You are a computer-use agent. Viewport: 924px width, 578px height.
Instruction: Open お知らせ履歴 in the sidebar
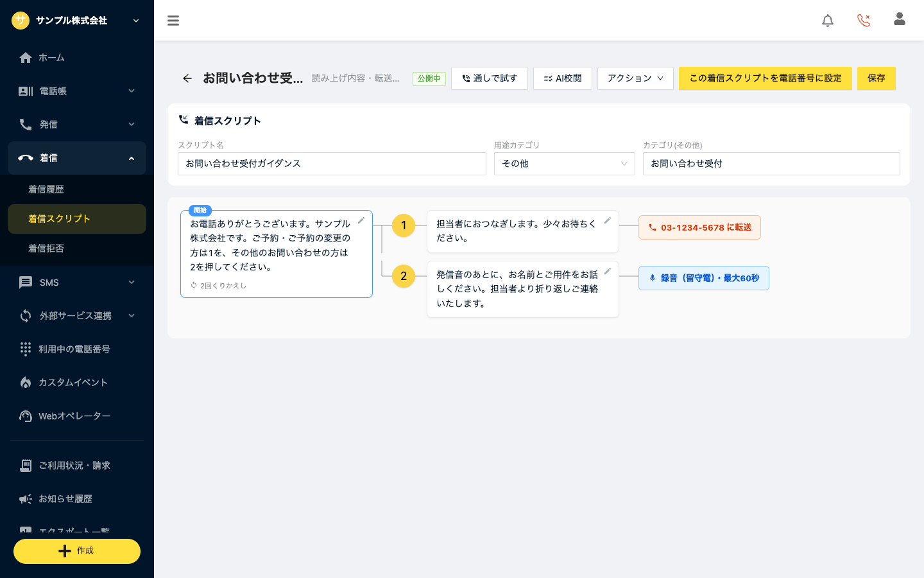coord(77,499)
